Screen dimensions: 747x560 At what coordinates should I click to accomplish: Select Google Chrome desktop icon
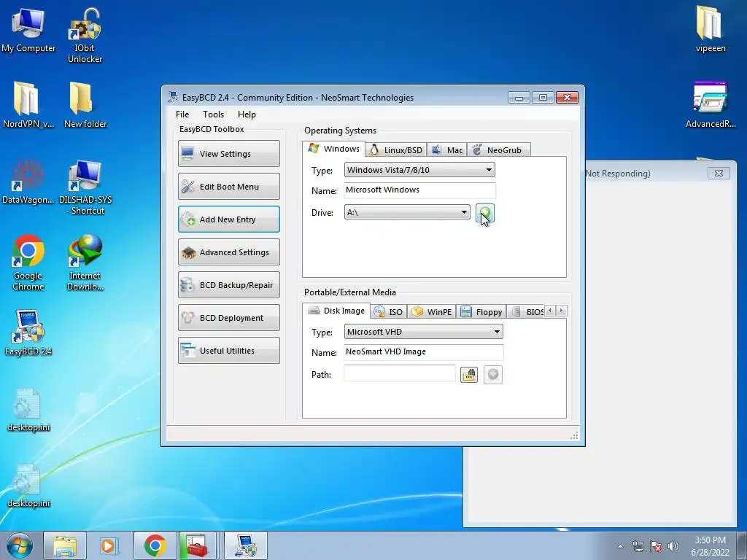click(x=28, y=262)
